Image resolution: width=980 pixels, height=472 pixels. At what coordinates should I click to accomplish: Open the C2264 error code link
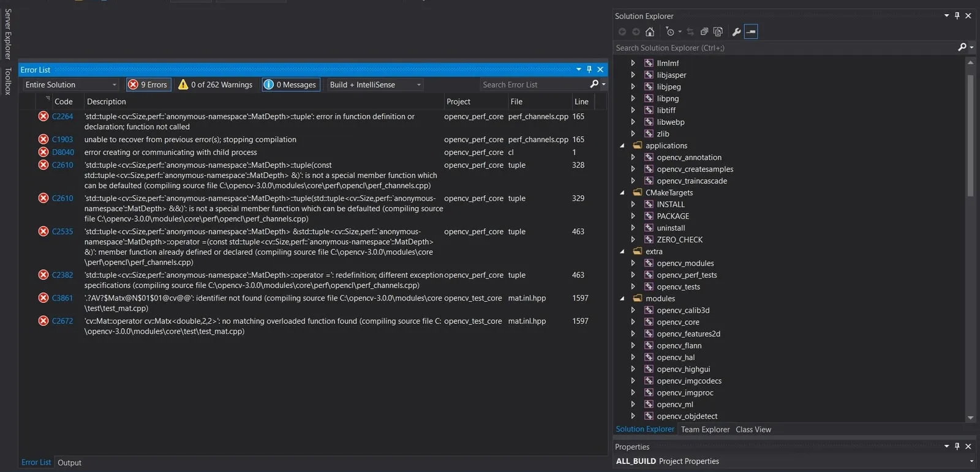pyautogui.click(x=62, y=116)
